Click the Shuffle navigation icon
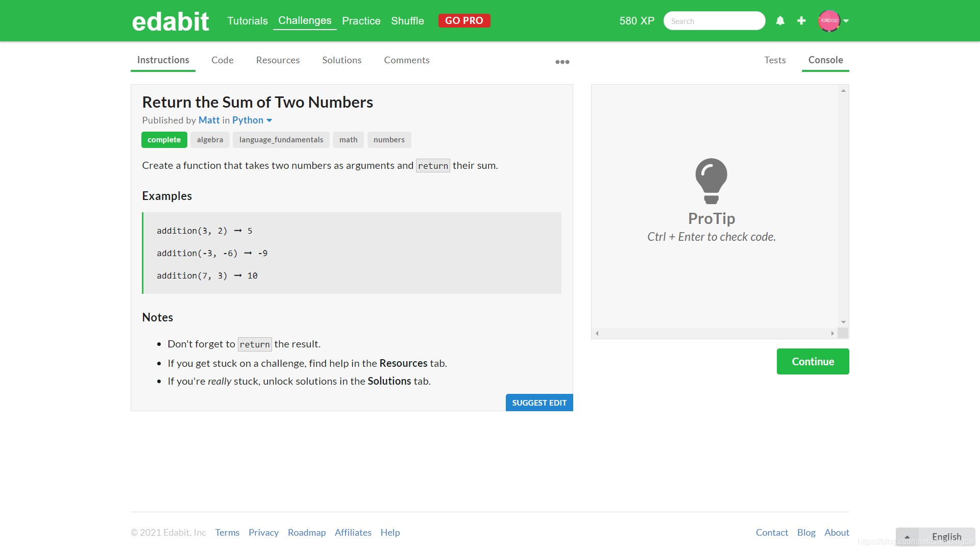Image resolution: width=980 pixels, height=551 pixels. [x=407, y=20]
